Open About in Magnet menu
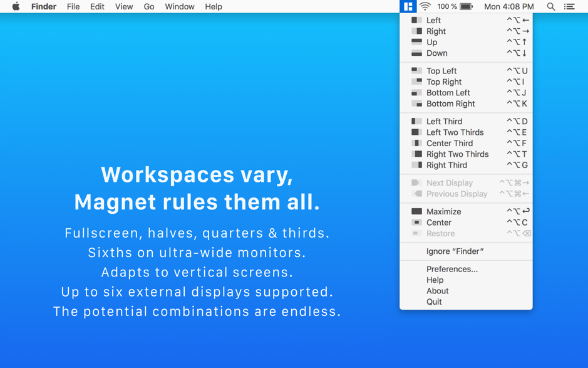This screenshot has height=368, width=588. (437, 291)
